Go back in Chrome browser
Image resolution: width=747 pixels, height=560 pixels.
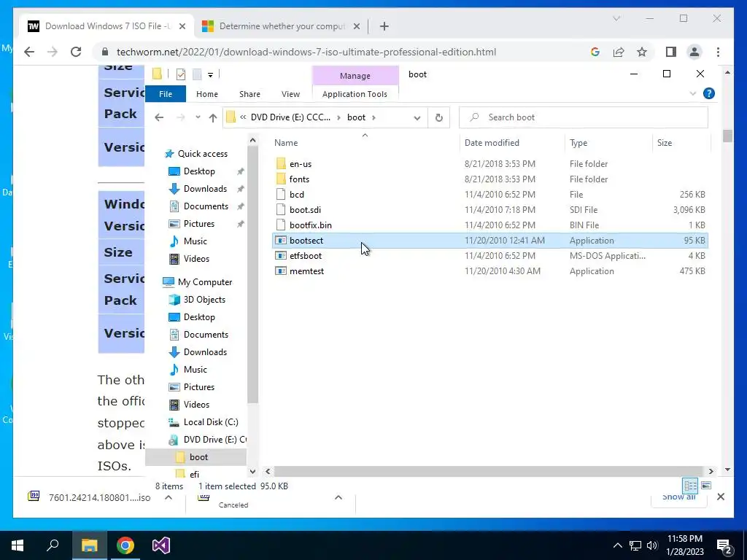tap(29, 52)
